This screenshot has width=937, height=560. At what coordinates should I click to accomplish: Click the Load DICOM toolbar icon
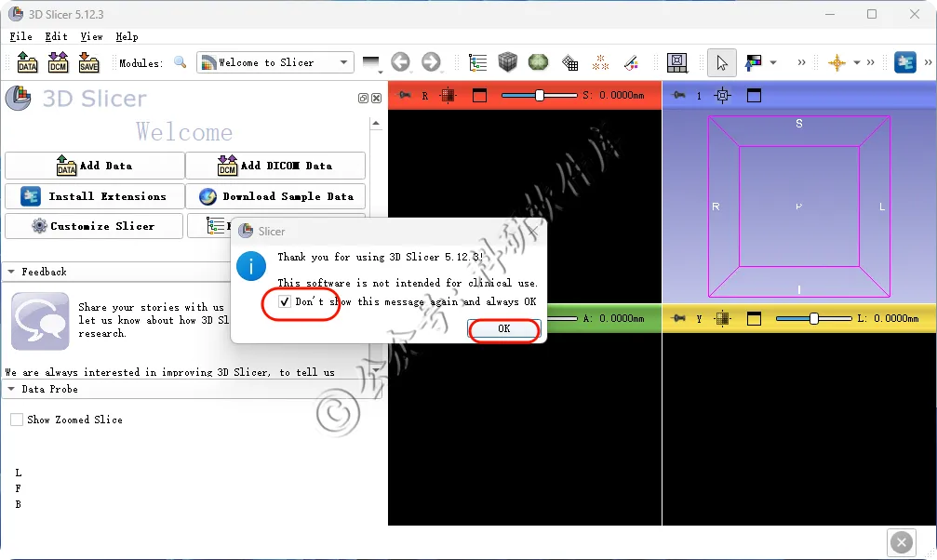pos(58,62)
